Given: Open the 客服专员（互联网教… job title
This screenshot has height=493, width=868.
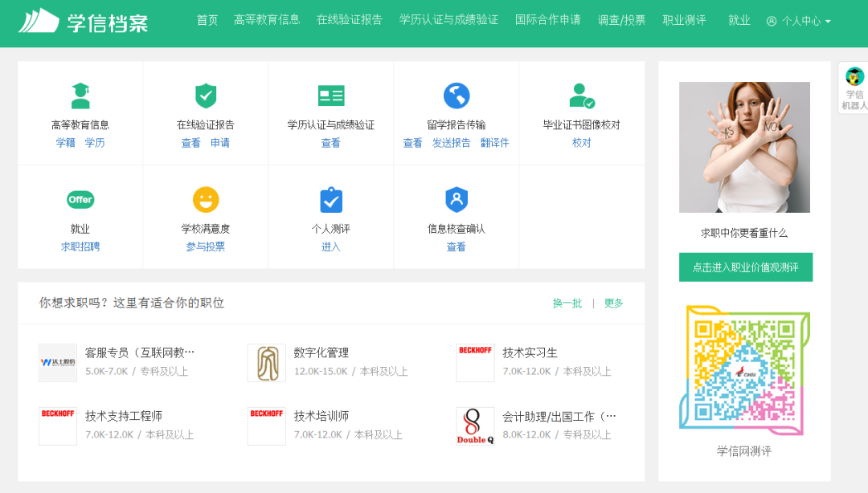Looking at the screenshot, I should (140, 352).
